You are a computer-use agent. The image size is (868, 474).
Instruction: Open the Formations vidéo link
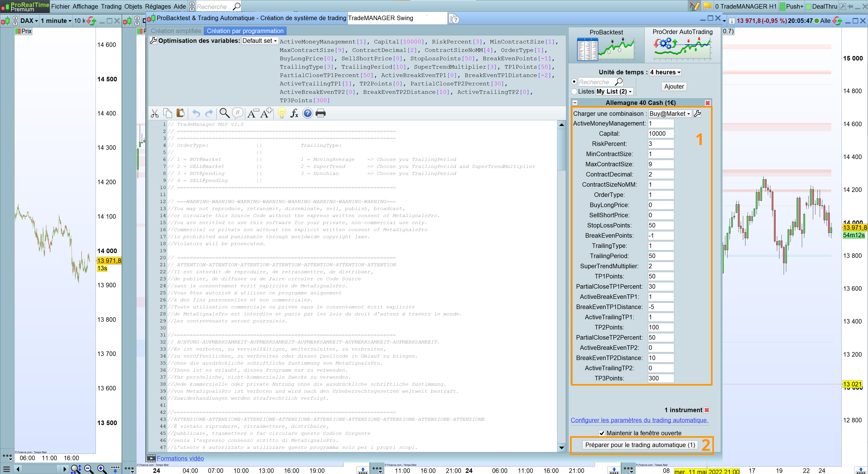[x=180, y=459]
